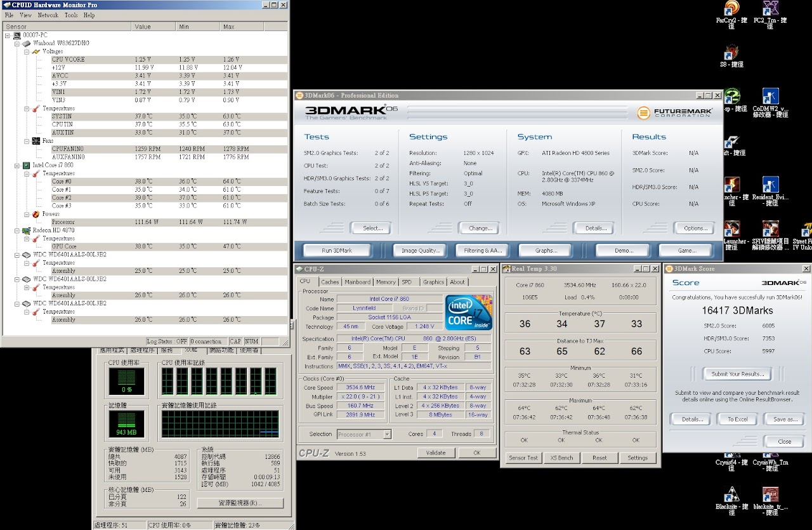Click the Powers flame icon
This screenshot has height=530, width=812.
(36, 215)
